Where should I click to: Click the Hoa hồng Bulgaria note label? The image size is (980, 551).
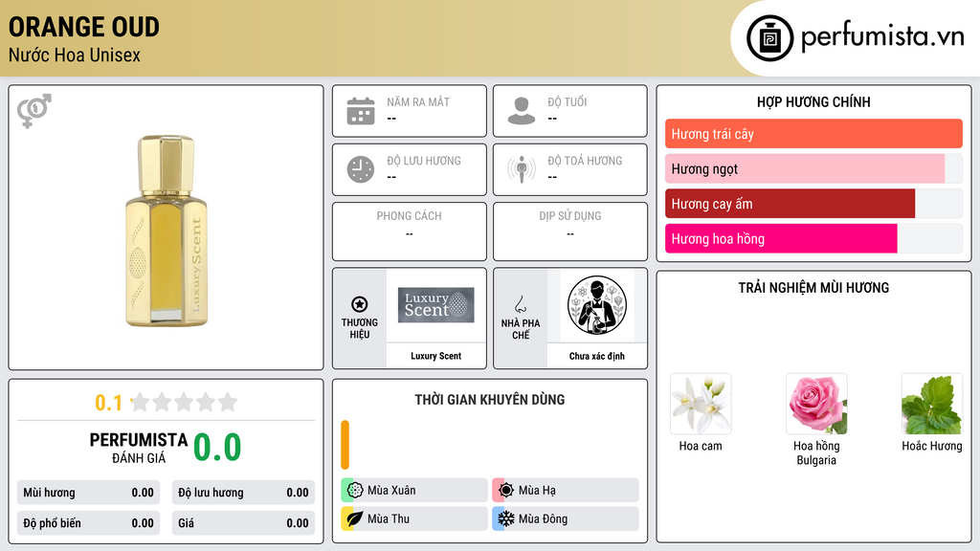coord(816,452)
